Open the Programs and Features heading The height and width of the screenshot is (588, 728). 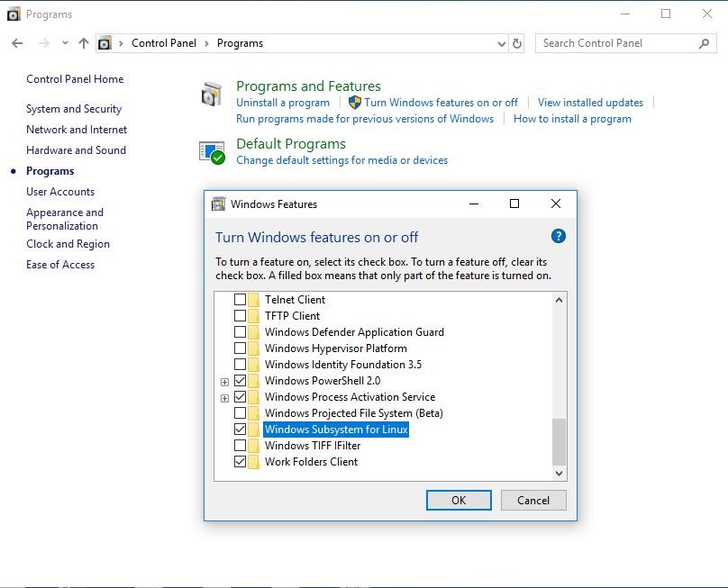point(308,86)
